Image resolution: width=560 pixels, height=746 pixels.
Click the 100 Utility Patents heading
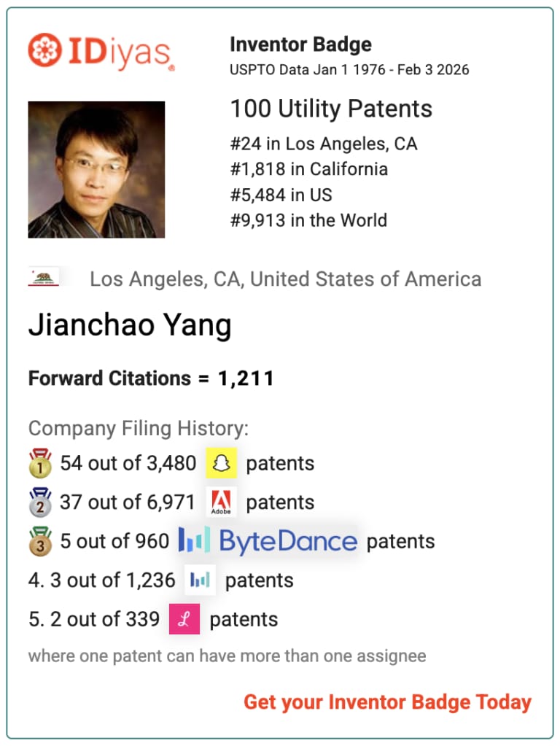point(331,109)
